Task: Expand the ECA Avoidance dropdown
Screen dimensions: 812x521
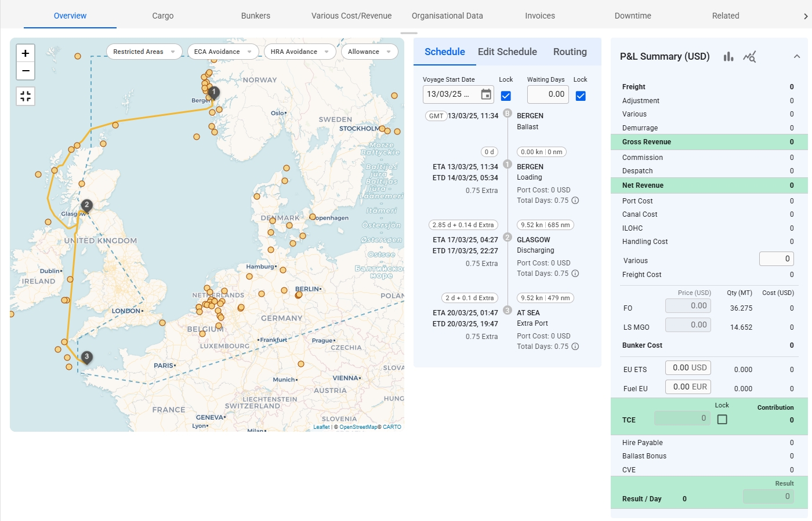Action: click(223, 52)
